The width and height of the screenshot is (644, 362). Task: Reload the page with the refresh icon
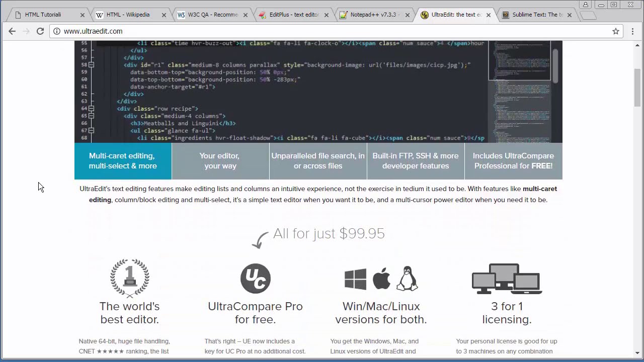40,31
